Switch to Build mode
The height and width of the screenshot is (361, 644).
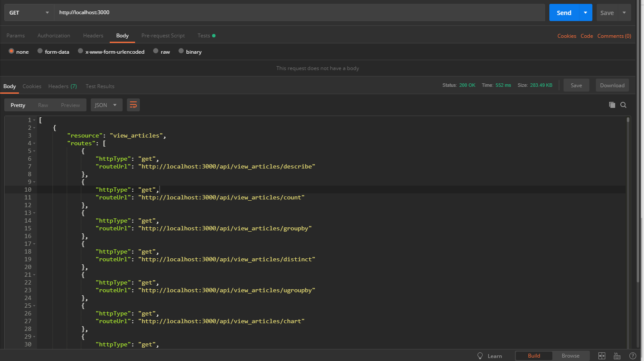(534, 356)
